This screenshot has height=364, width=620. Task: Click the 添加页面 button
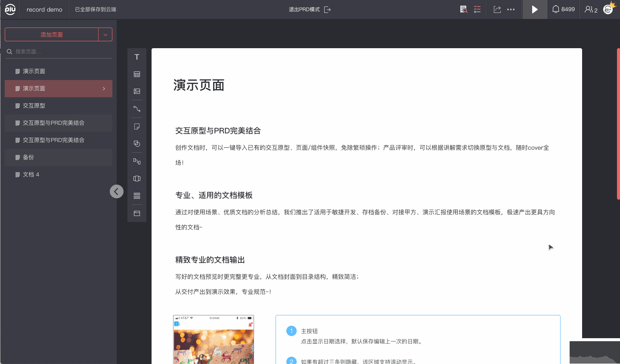pos(52,34)
